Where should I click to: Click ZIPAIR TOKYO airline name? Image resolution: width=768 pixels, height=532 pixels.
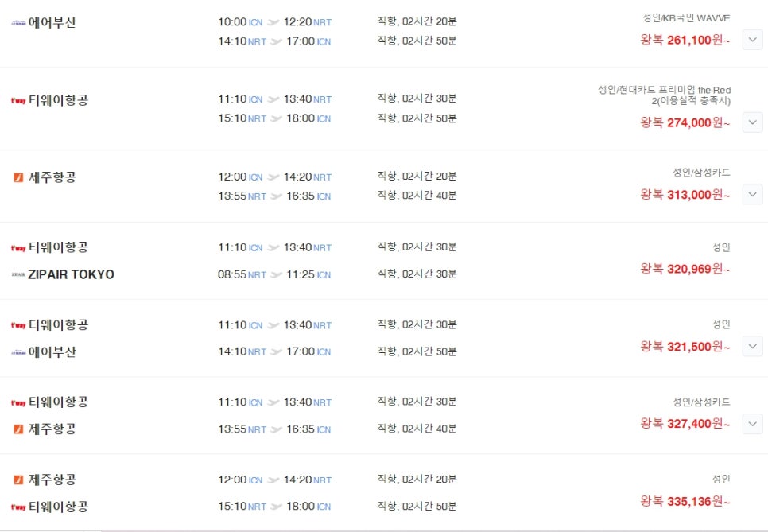(71, 274)
